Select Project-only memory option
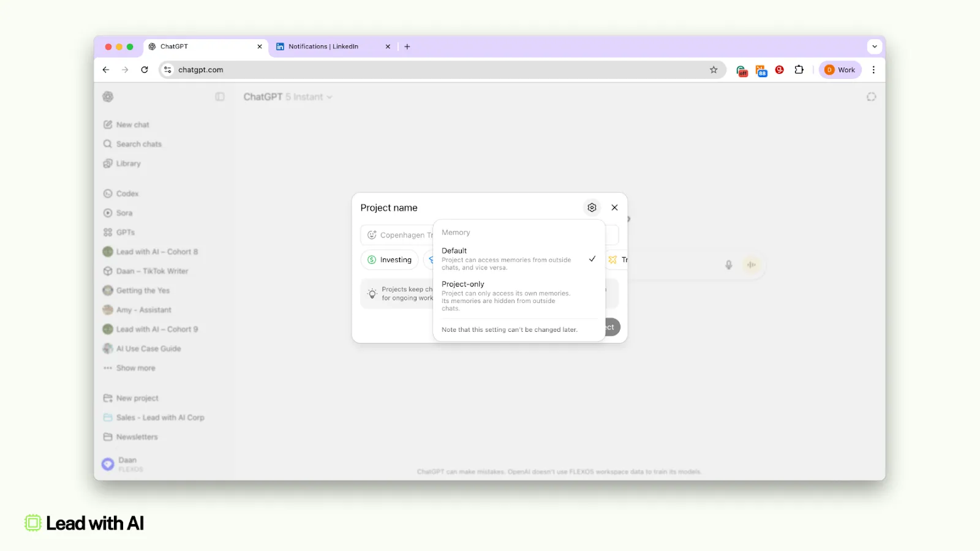The image size is (980, 551). (519, 296)
